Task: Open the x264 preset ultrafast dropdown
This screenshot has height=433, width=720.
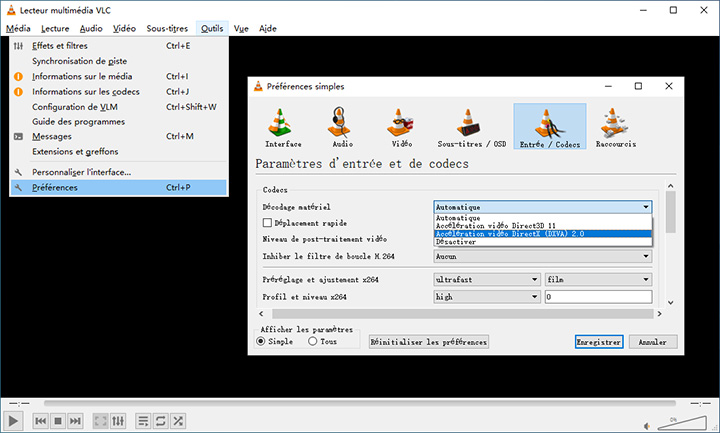Action: 487,279
